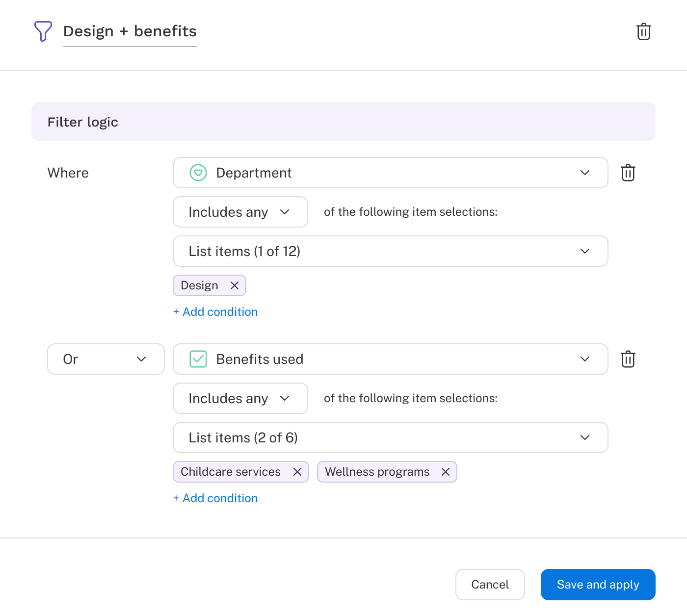Remove the Wellness programs chip

[x=446, y=472]
